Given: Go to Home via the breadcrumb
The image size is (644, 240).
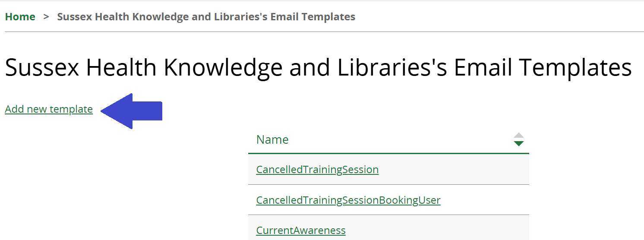Looking at the screenshot, I should tap(20, 17).
